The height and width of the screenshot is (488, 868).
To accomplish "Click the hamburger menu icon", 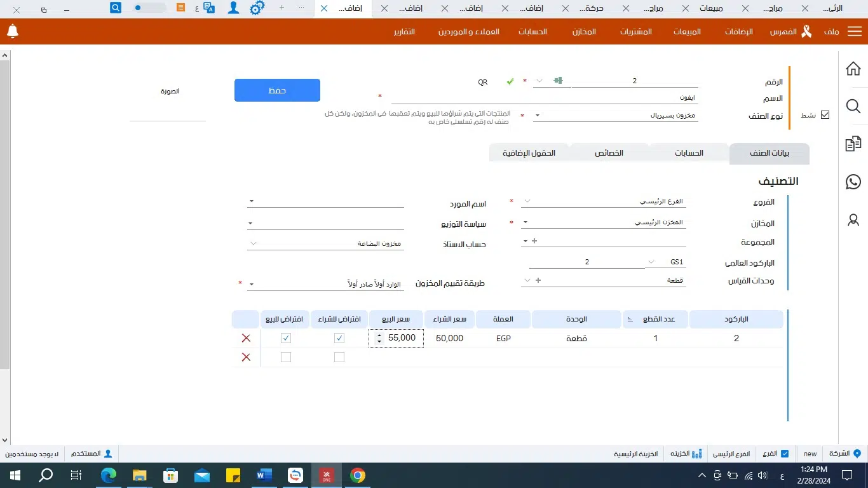I will 854,32.
